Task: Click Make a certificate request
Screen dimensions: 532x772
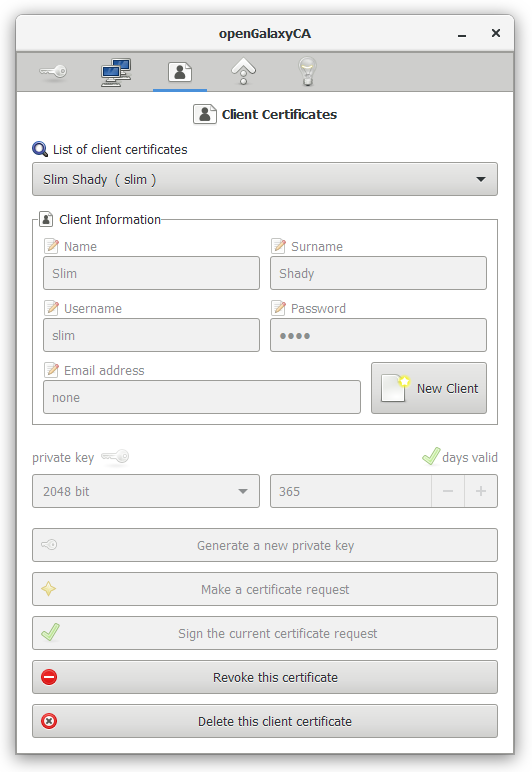Action: click(265, 589)
